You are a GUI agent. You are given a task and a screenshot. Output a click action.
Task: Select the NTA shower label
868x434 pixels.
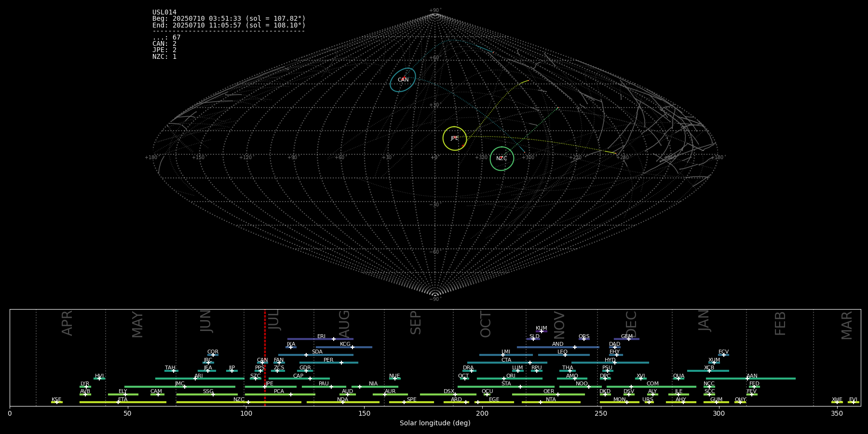pyautogui.click(x=551, y=400)
